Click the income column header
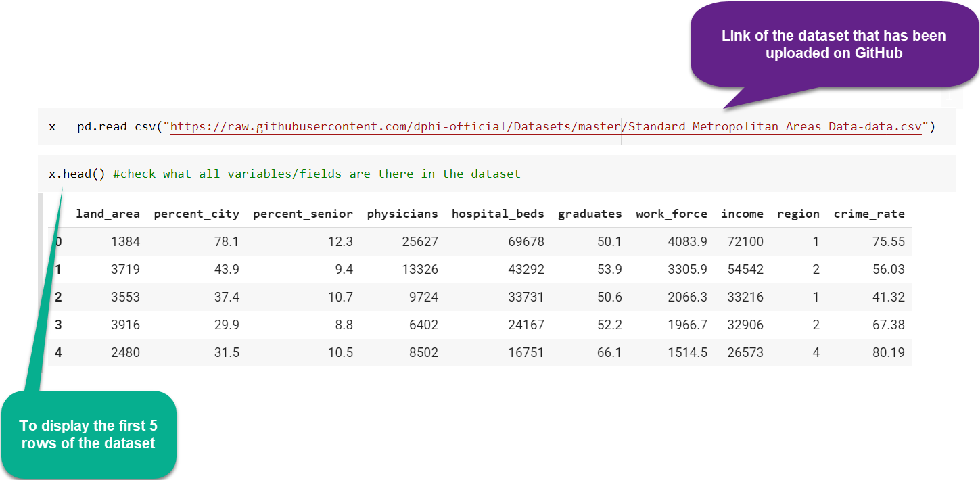Image resolution: width=980 pixels, height=480 pixels. [742, 214]
